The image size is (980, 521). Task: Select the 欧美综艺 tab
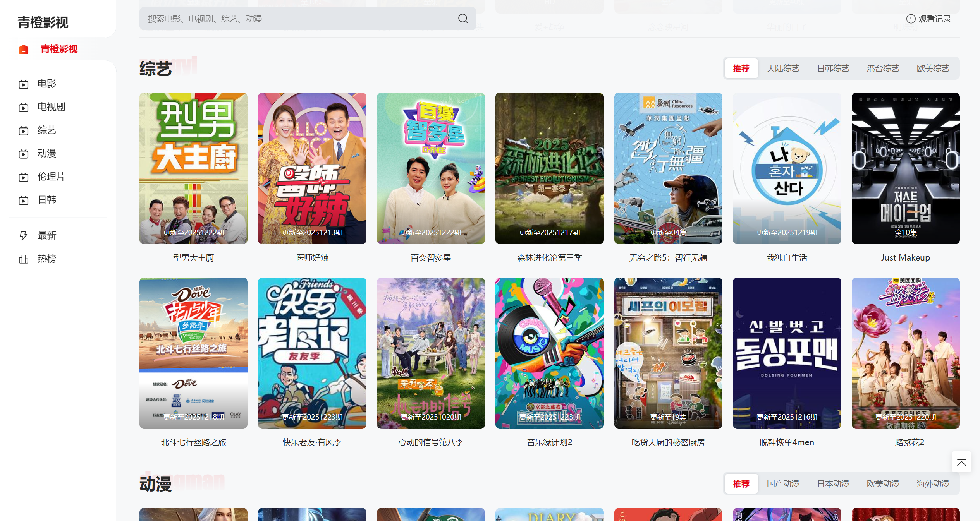coord(933,69)
